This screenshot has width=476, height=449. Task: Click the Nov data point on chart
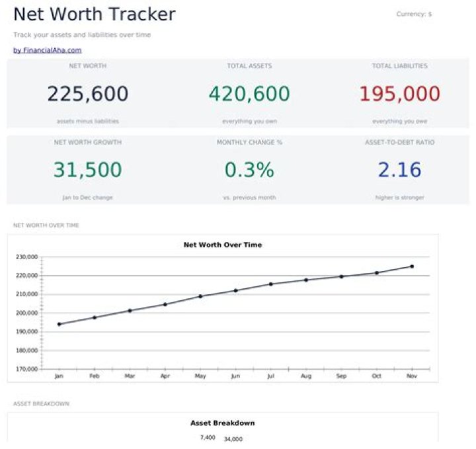pos(412,266)
